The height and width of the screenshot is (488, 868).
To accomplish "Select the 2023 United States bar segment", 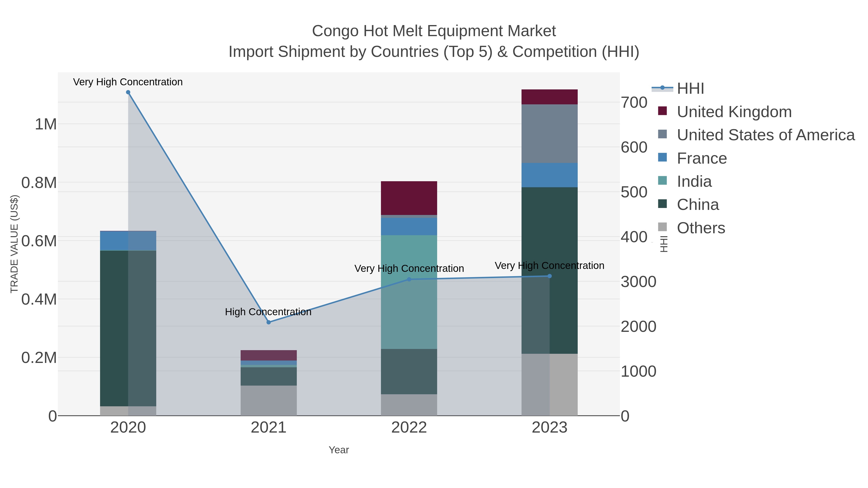I will (549, 134).
